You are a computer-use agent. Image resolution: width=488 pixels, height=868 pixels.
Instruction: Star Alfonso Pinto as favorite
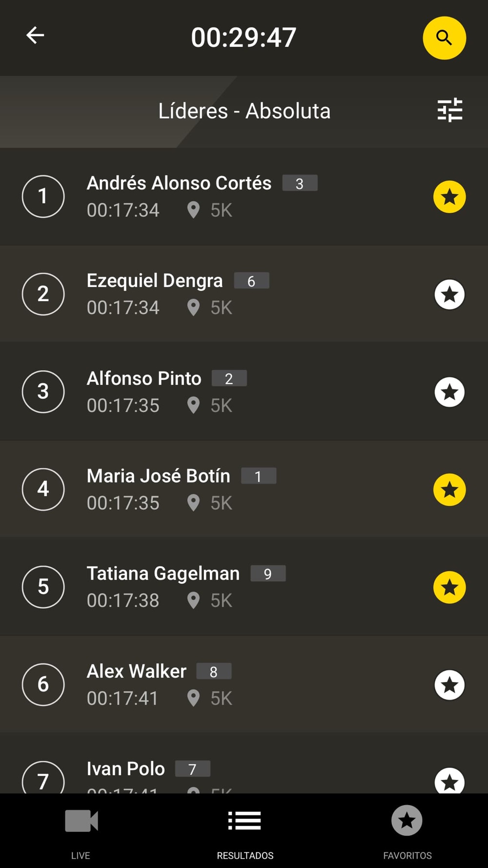pyautogui.click(x=449, y=392)
